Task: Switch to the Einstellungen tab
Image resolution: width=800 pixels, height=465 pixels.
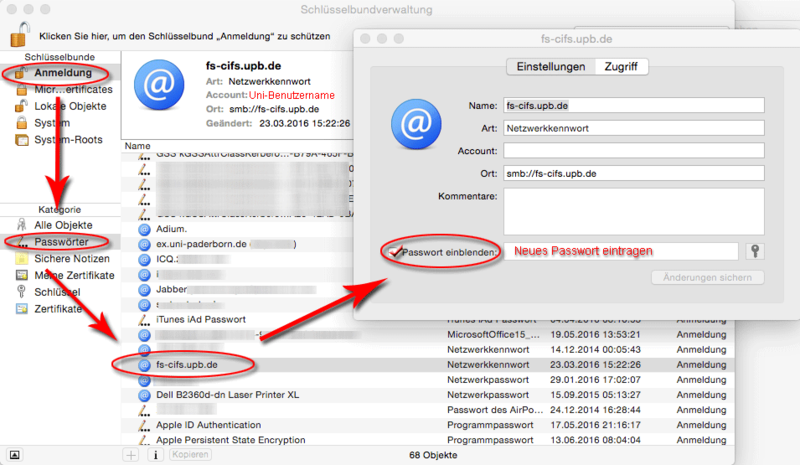Action: pyautogui.click(x=551, y=67)
